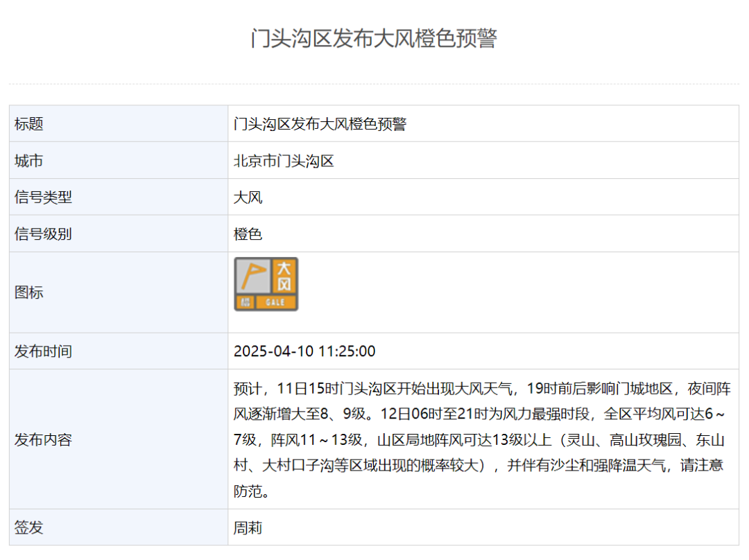Image resolution: width=749 pixels, height=560 pixels.
Task: Select the signal type value 大风
Action: pos(248,198)
